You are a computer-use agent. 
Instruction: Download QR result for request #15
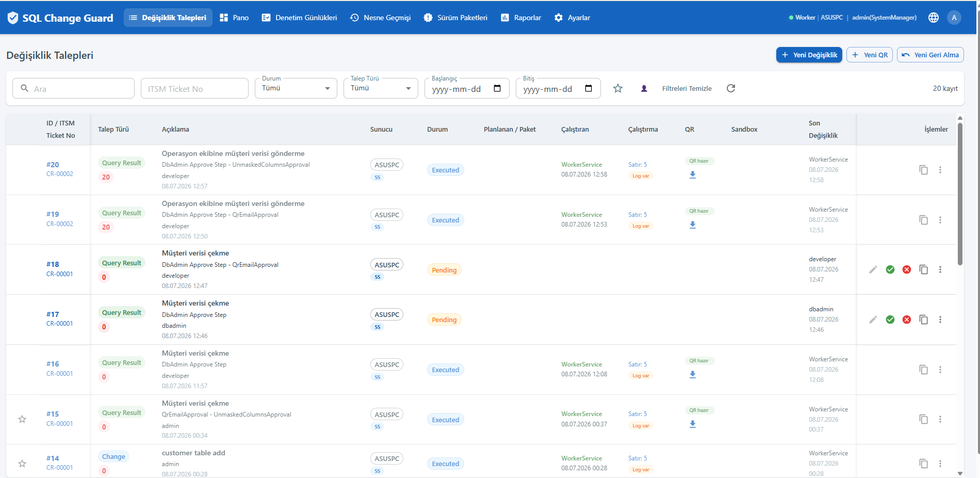[x=693, y=424]
